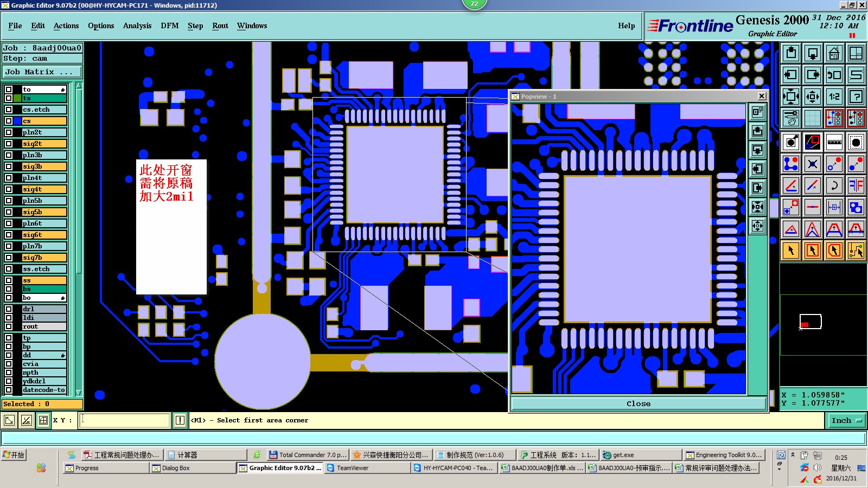868x488 pixels.
Task: Click Close button in Popview window
Action: pos(639,403)
